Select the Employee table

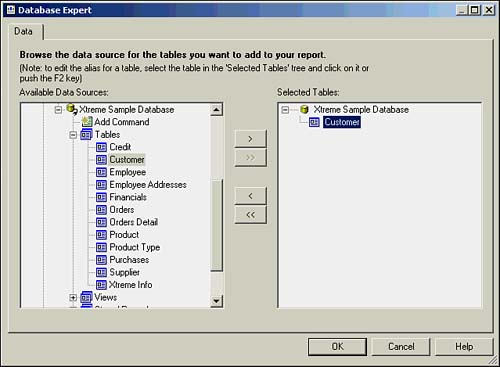point(128,172)
